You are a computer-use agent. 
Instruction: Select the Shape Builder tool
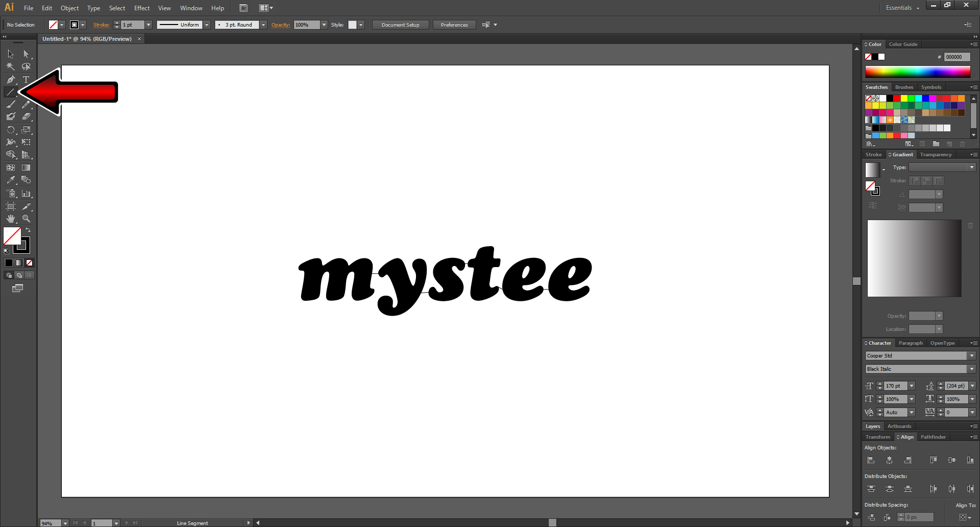click(11, 154)
